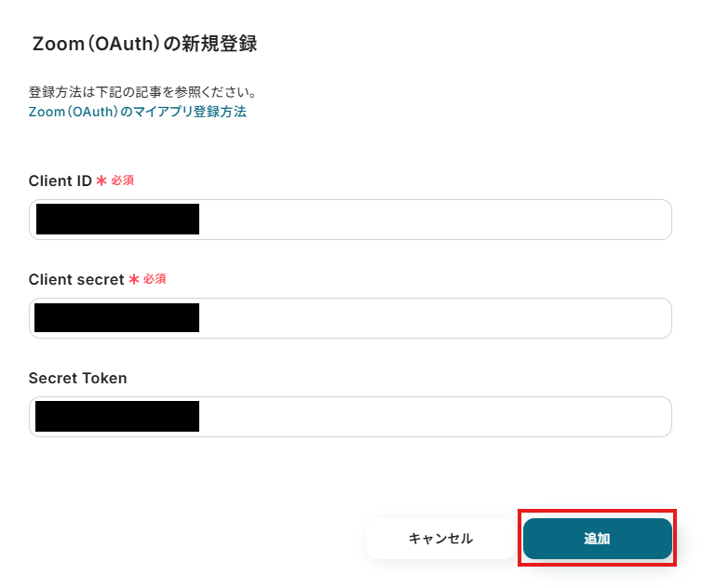The height and width of the screenshot is (588, 702).
Task: Select the redacted value in Client ID field
Action: coord(117,219)
